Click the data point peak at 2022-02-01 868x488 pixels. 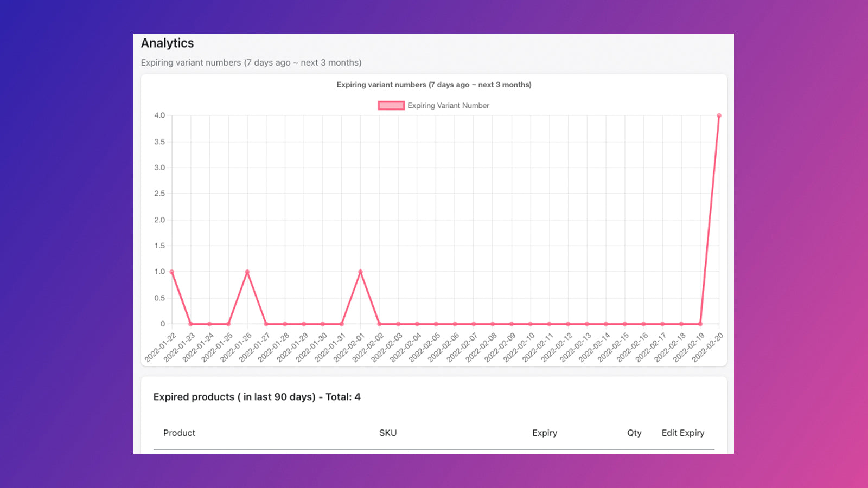pyautogui.click(x=360, y=272)
